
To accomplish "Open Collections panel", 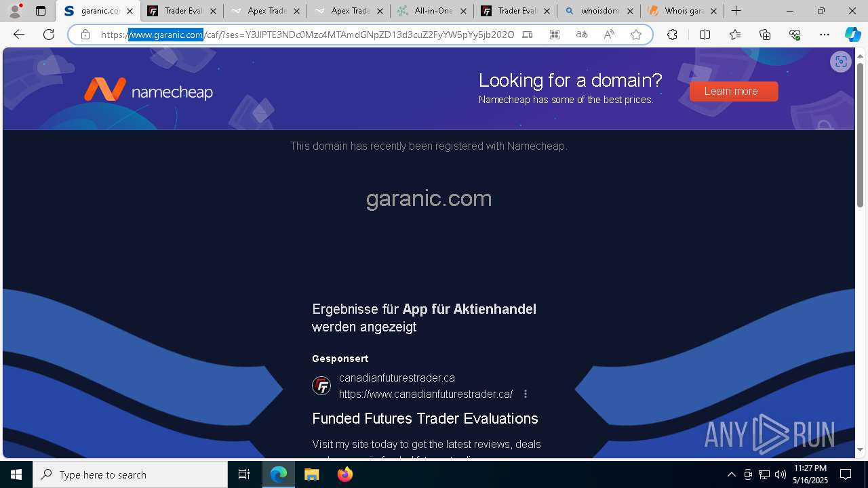I will coord(765,35).
